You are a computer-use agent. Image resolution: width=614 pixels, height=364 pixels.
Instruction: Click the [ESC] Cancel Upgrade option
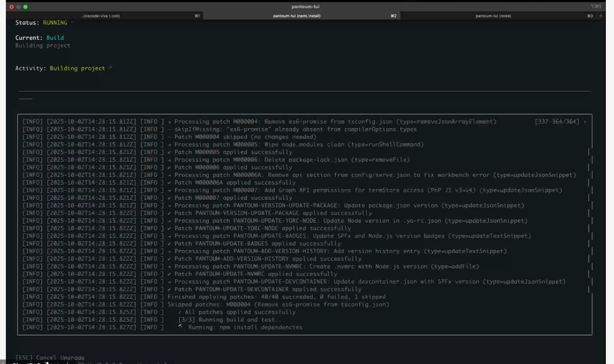pyautogui.click(x=50, y=358)
